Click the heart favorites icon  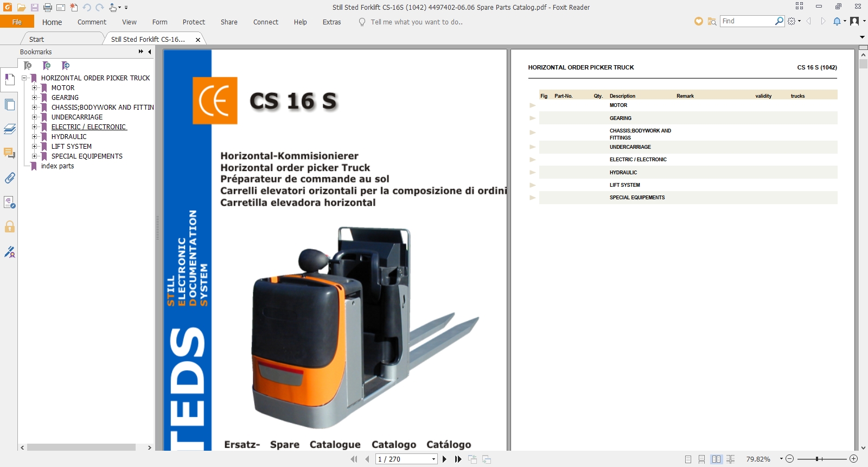699,21
